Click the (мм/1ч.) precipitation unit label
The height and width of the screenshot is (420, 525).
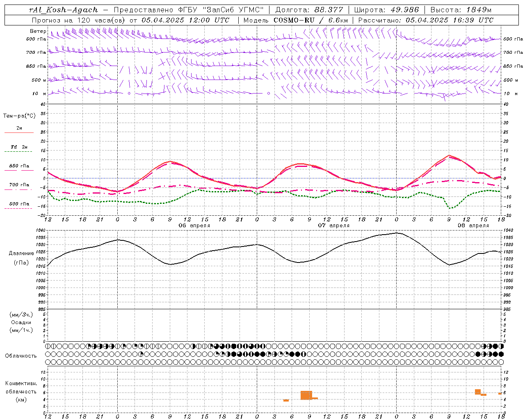21,330
